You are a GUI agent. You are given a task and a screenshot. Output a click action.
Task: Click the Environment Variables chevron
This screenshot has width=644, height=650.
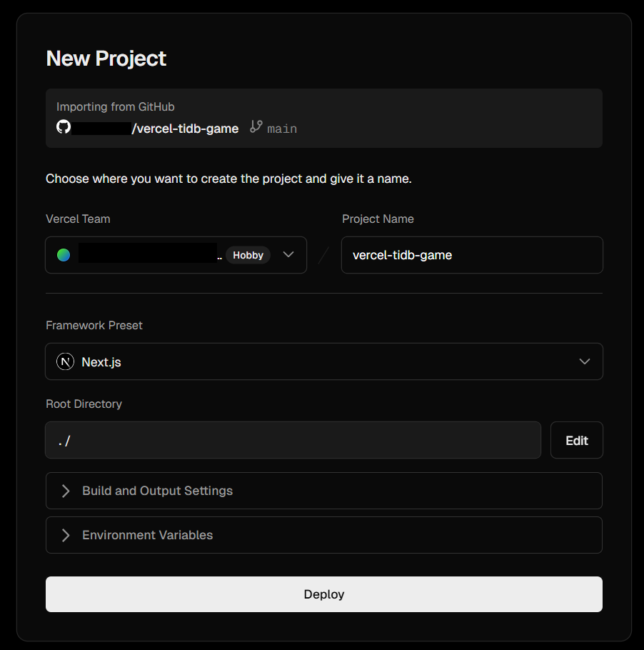click(66, 535)
